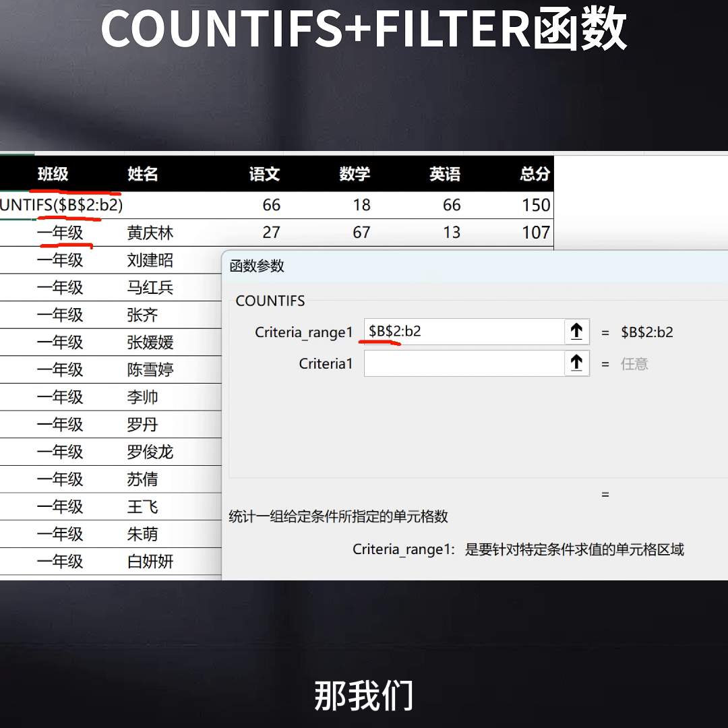Click Chinese score cell 27
The width and height of the screenshot is (728, 728).
272,232
